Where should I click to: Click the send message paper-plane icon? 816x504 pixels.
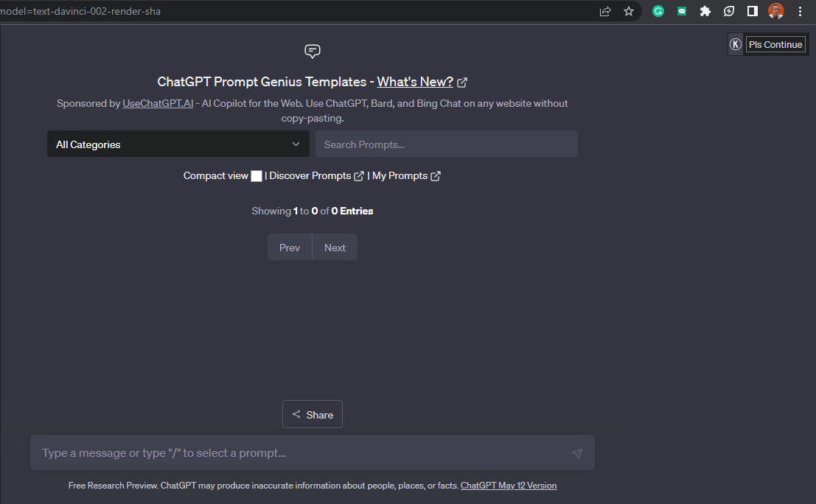click(x=577, y=454)
